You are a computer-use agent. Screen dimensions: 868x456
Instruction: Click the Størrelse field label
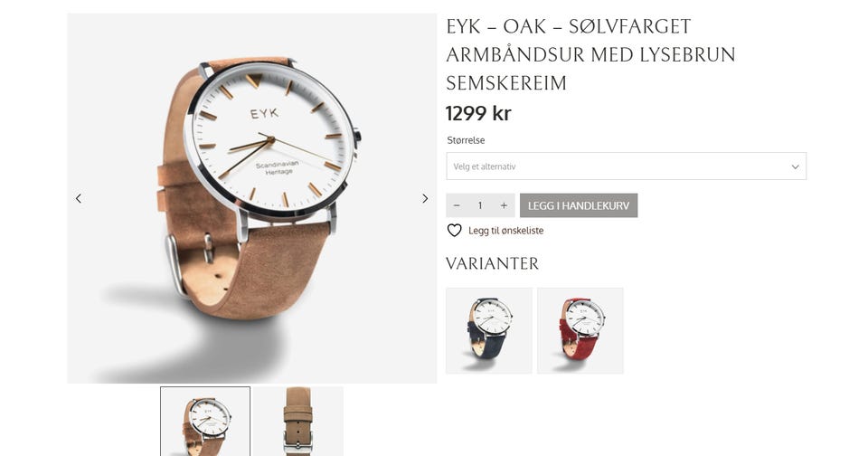pos(467,140)
